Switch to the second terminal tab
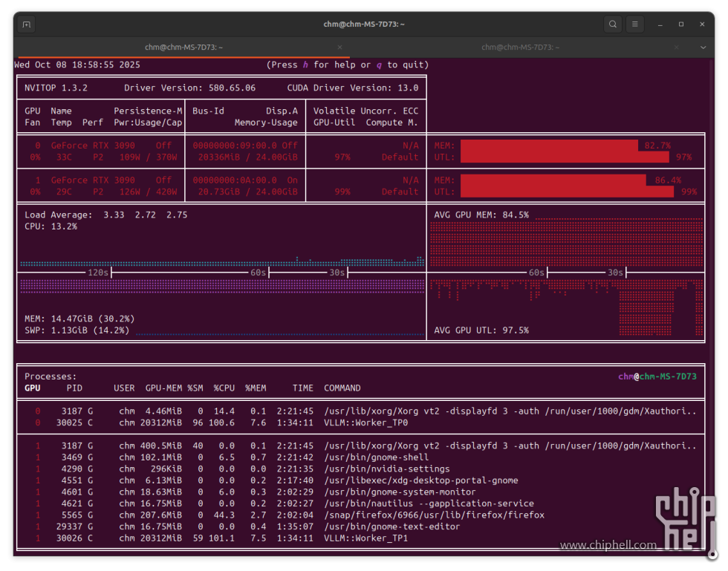The width and height of the screenshot is (728, 571). point(520,47)
